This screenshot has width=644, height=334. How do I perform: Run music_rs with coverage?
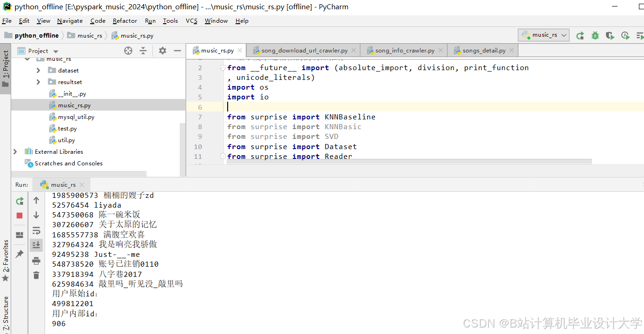pyautogui.click(x=610, y=35)
